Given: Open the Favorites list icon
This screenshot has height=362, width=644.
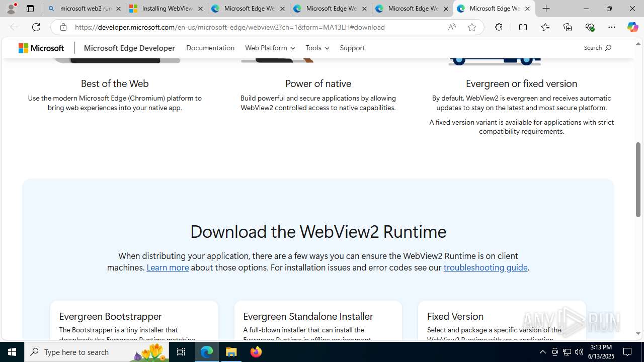Looking at the screenshot, I should [545, 27].
